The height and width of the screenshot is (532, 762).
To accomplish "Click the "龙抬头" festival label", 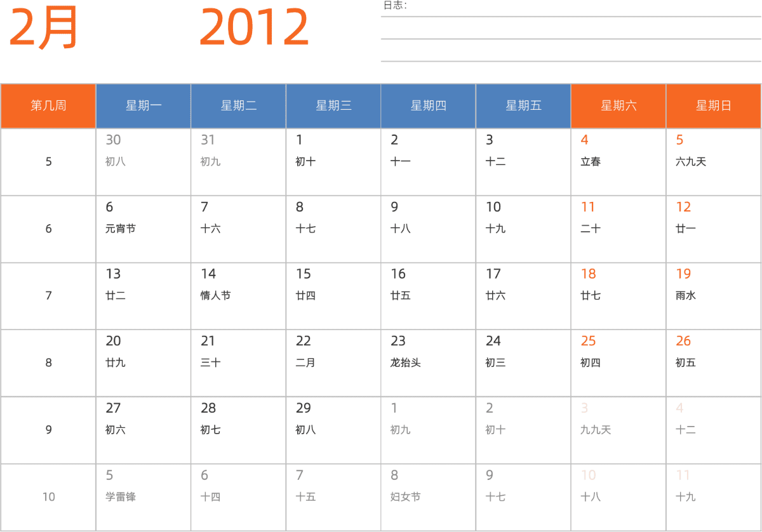I will tap(406, 363).
